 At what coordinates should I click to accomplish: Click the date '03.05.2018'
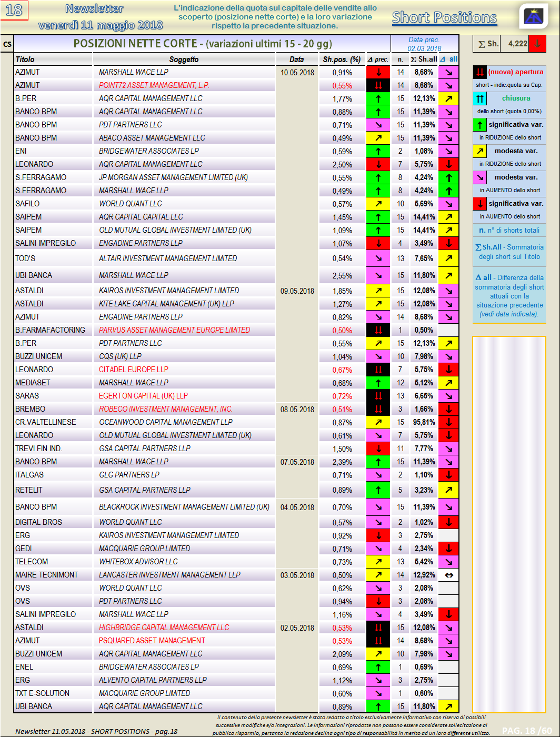297,575
